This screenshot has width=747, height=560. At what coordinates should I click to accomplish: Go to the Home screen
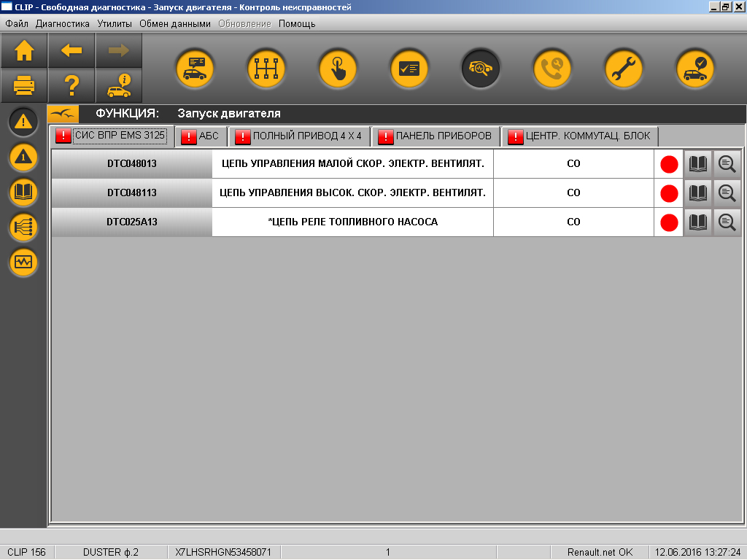[x=24, y=50]
